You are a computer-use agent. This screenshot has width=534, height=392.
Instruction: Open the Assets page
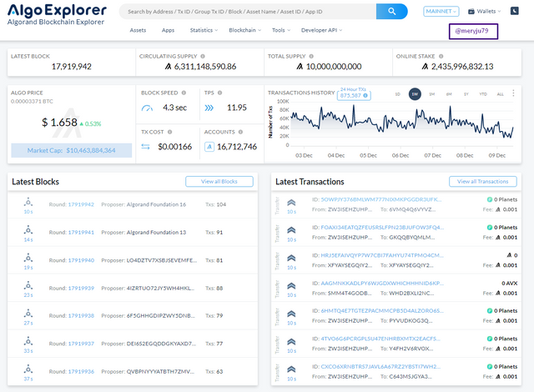[x=138, y=30]
